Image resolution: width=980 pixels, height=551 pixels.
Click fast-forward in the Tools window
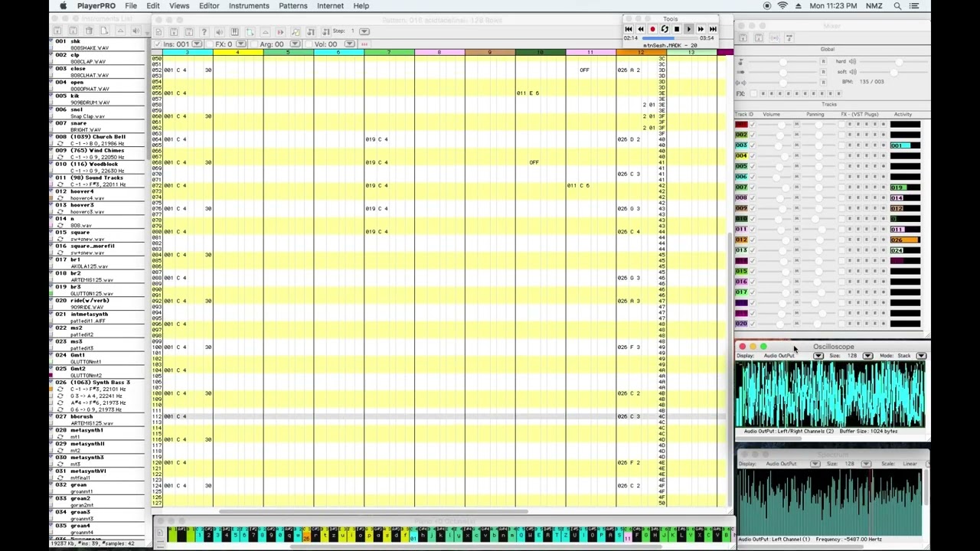tap(701, 29)
